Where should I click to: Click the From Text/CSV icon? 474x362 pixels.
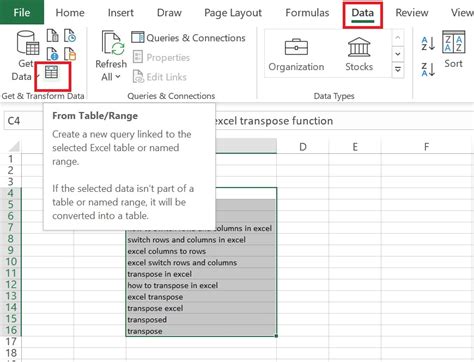coord(52,36)
